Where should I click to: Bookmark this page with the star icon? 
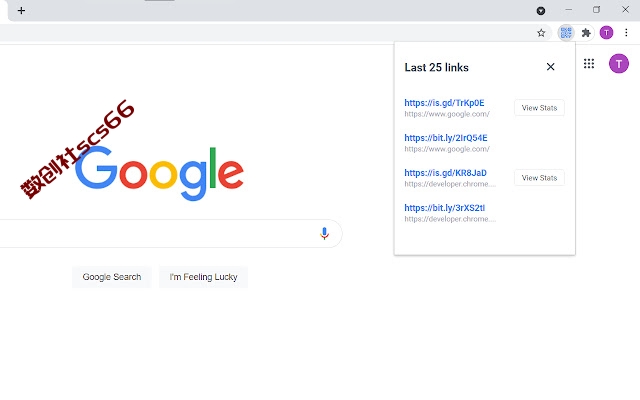click(x=541, y=33)
